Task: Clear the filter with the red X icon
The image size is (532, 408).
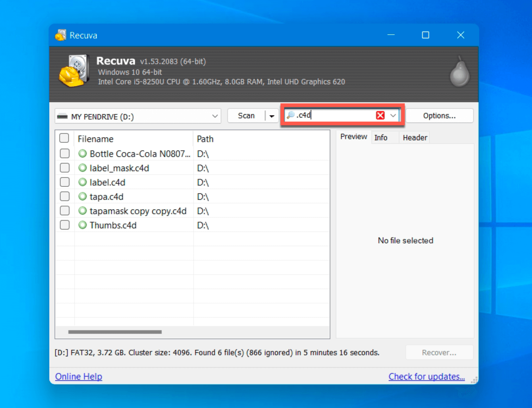Action: tap(380, 115)
